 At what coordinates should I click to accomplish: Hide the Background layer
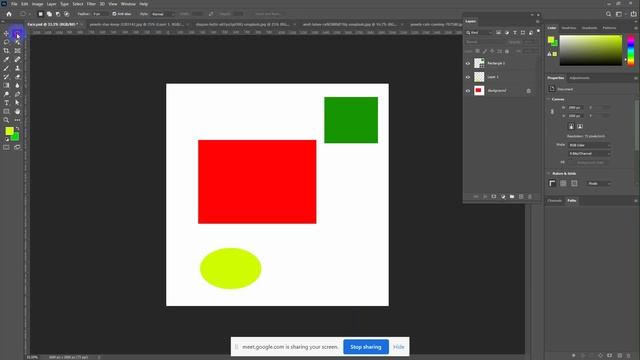point(468,91)
